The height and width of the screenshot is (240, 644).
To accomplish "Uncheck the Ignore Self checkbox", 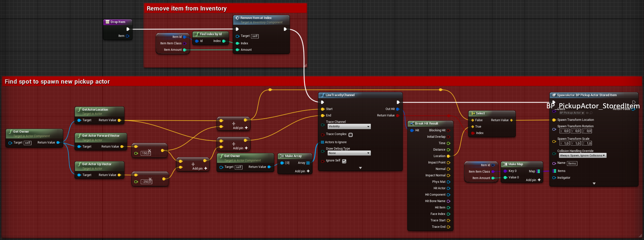I will tap(344, 161).
